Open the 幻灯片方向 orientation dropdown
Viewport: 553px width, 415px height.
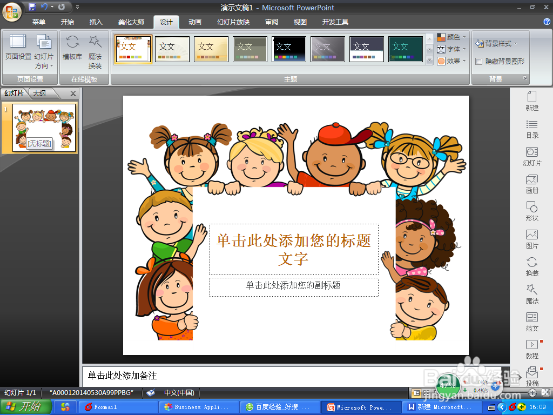point(44,51)
